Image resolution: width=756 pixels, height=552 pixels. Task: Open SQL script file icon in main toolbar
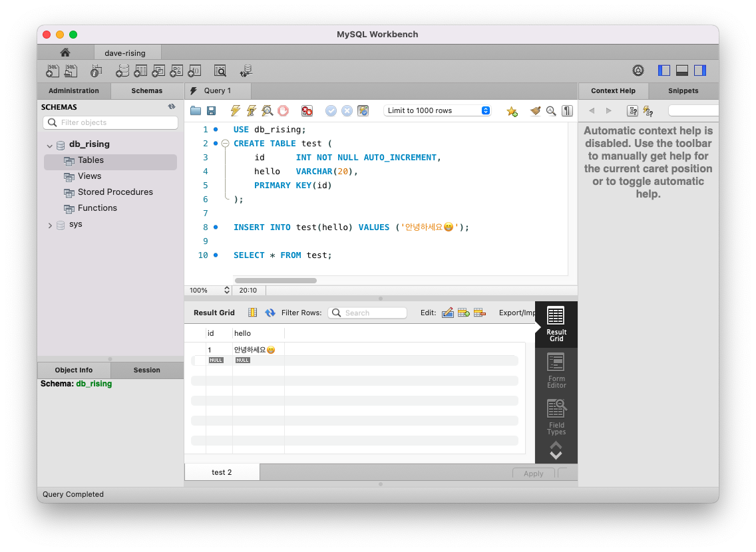click(x=71, y=70)
